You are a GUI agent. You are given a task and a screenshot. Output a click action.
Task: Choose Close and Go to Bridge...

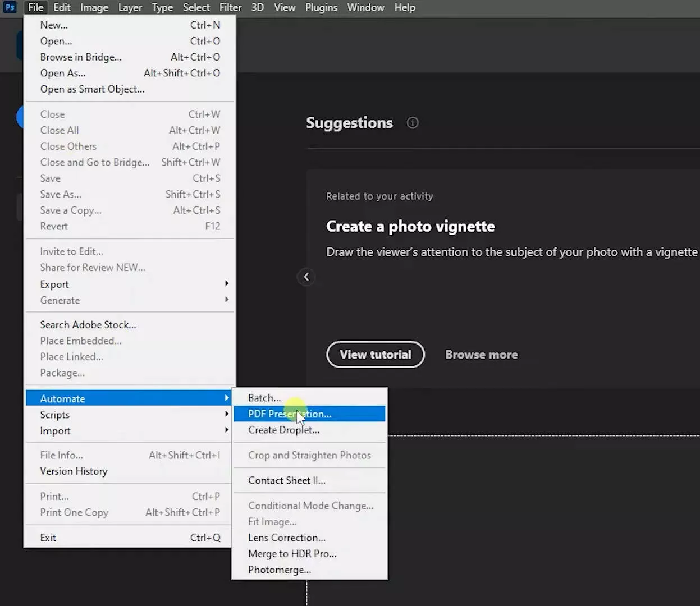coord(130,162)
